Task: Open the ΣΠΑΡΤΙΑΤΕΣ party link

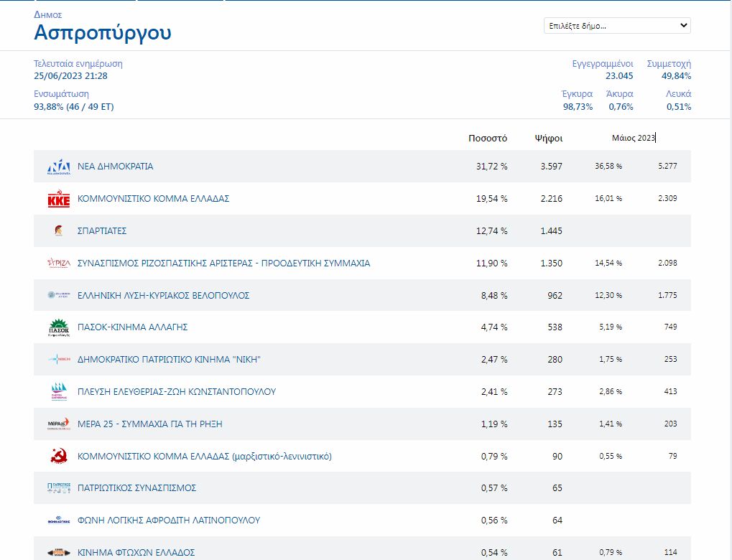Action: point(102,231)
